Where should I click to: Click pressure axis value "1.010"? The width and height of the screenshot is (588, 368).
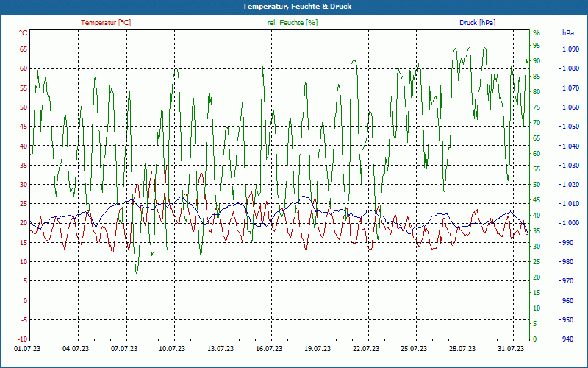pos(571,204)
